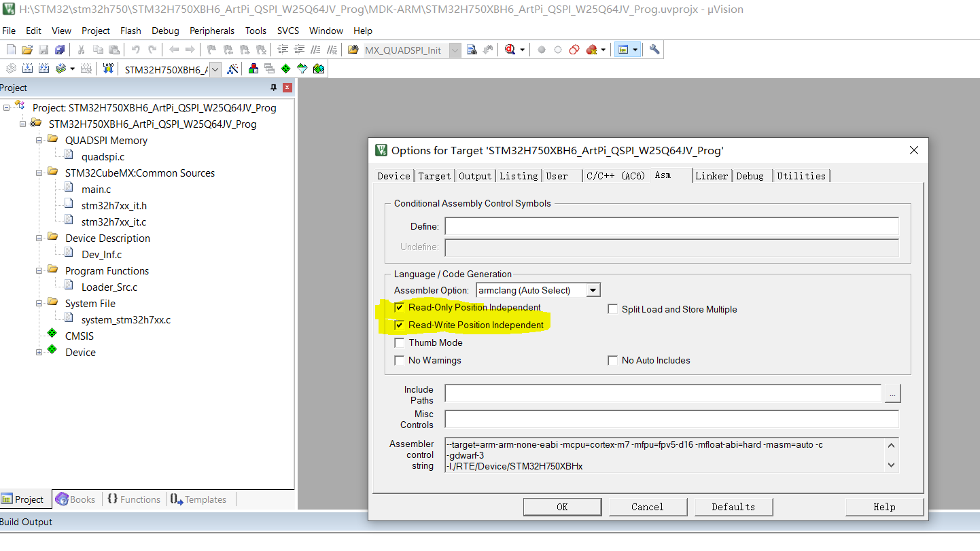The image size is (980, 551).
Task: Collapse the Project root tree node
Action: click(x=6, y=107)
